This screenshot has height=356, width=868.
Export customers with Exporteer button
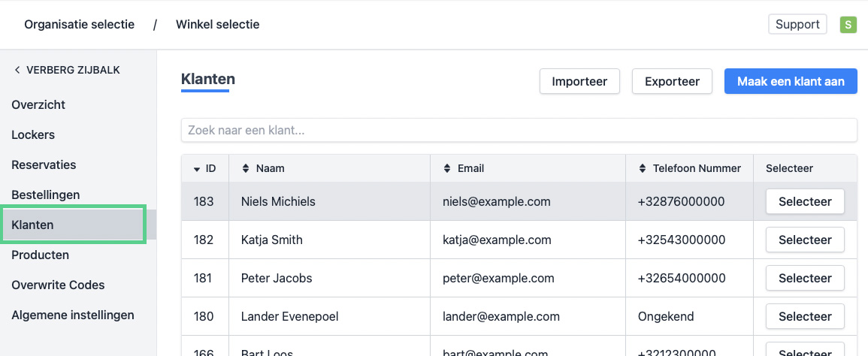tap(672, 81)
